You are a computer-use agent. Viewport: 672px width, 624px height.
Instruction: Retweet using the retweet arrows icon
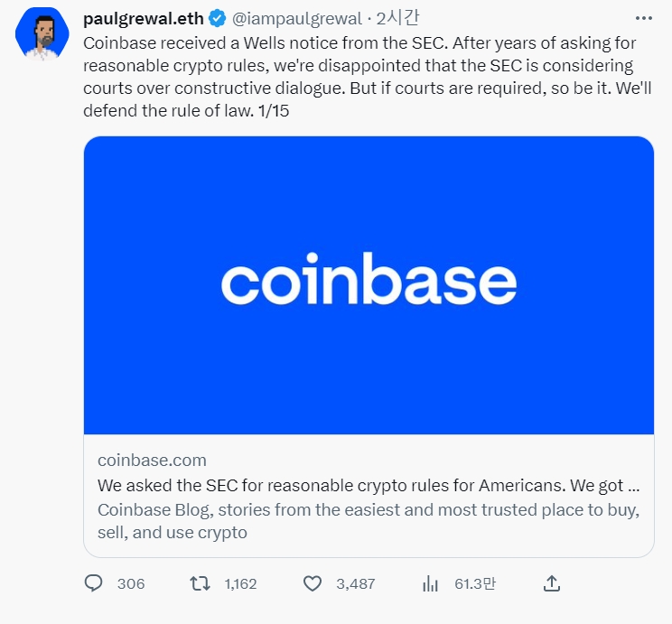point(200,583)
